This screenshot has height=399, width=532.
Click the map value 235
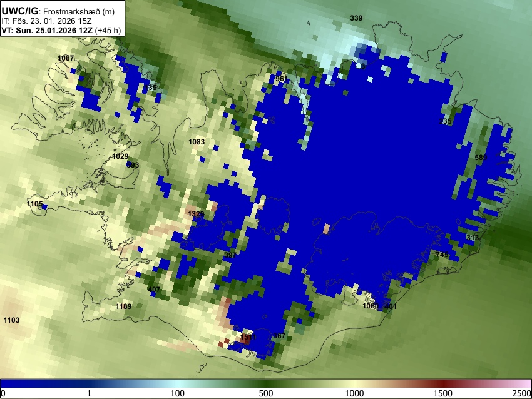(445, 121)
